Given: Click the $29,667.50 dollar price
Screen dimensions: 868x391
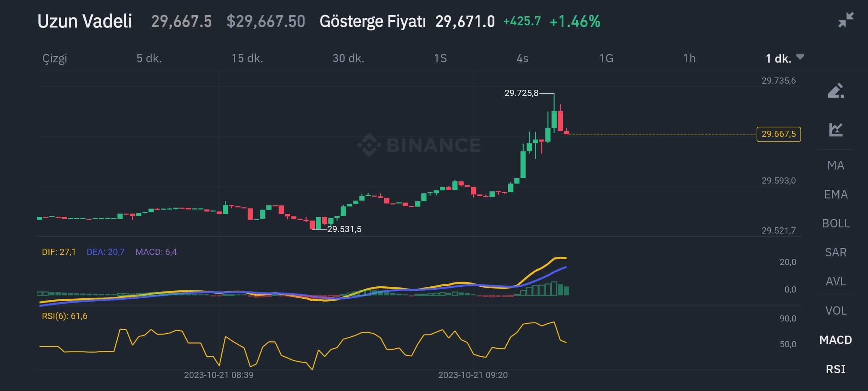Looking at the screenshot, I should 265,21.
